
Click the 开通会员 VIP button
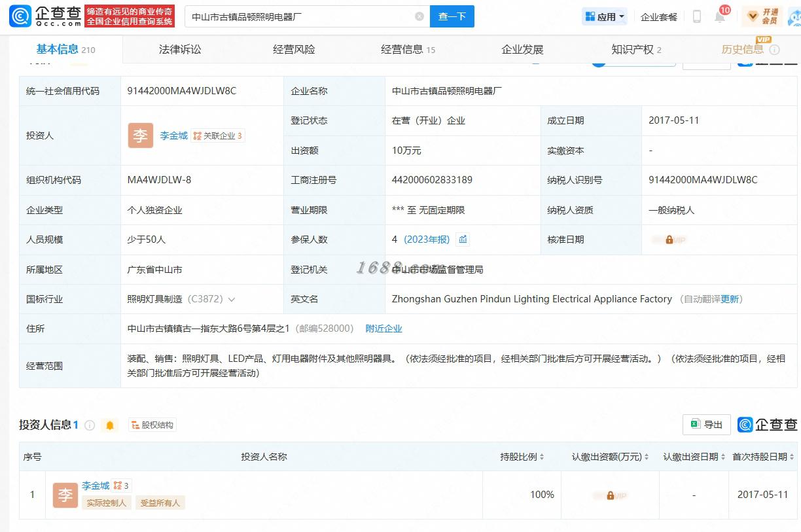click(762, 16)
